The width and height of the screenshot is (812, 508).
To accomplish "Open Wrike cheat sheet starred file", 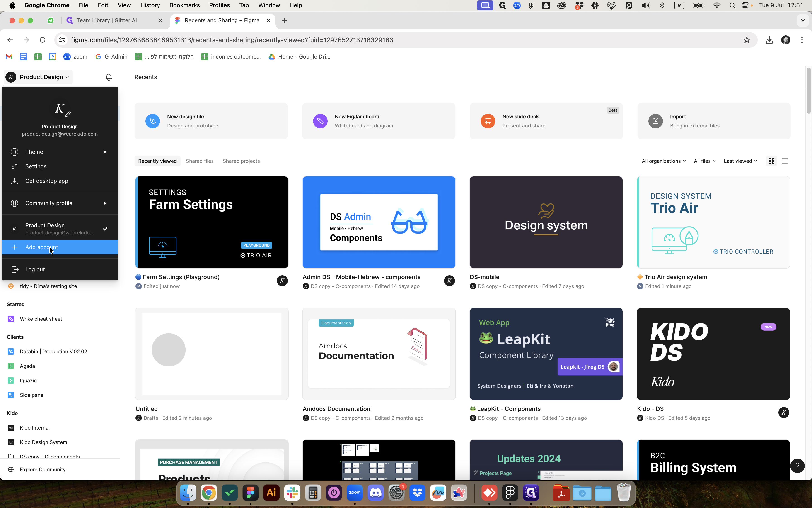I will 41,319.
